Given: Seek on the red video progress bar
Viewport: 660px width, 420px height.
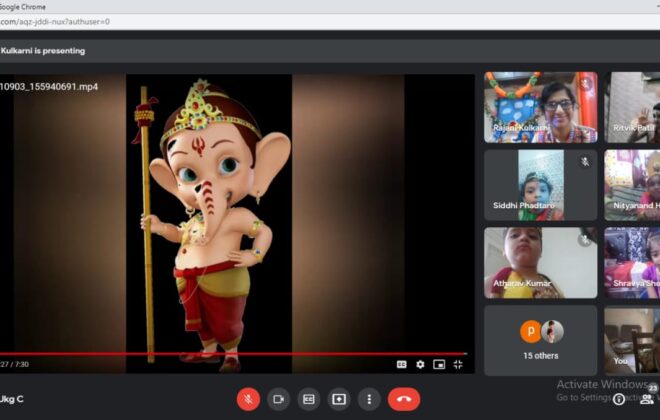Looking at the screenshot, I should pyautogui.click(x=233, y=354).
